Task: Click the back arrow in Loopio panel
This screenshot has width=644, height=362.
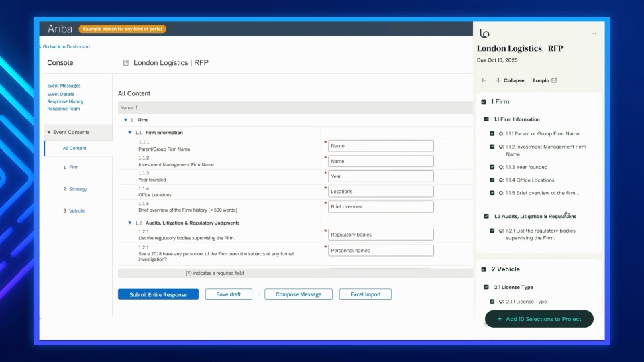Action: [484, 80]
